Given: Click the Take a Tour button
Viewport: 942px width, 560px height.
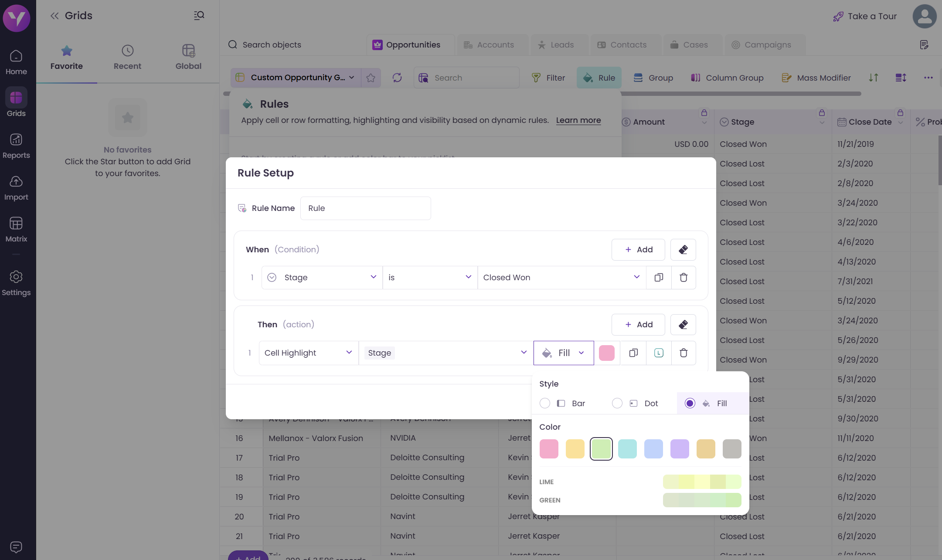Looking at the screenshot, I should [865, 16].
